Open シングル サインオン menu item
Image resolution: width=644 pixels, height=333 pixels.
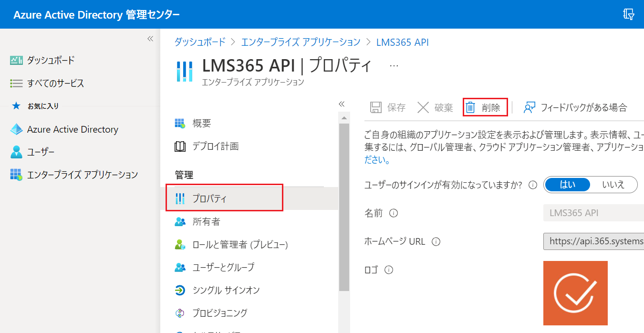[x=226, y=290]
